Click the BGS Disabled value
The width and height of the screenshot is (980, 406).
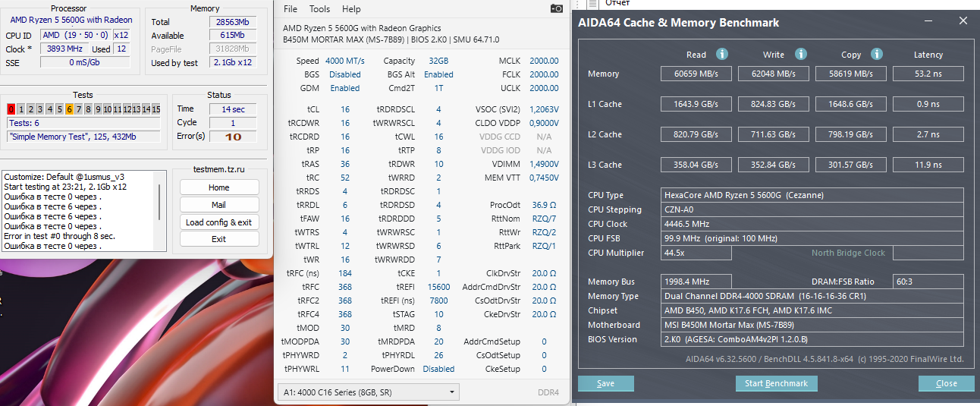pyautogui.click(x=345, y=74)
